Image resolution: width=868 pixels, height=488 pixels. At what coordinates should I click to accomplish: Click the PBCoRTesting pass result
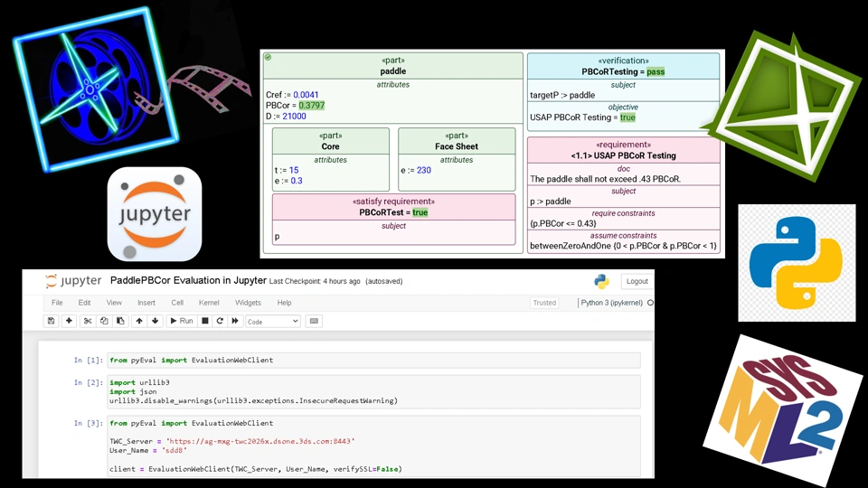click(x=656, y=72)
